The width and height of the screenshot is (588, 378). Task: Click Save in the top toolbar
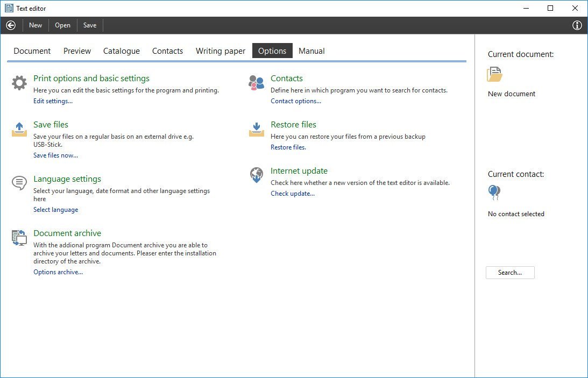(90, 25)
